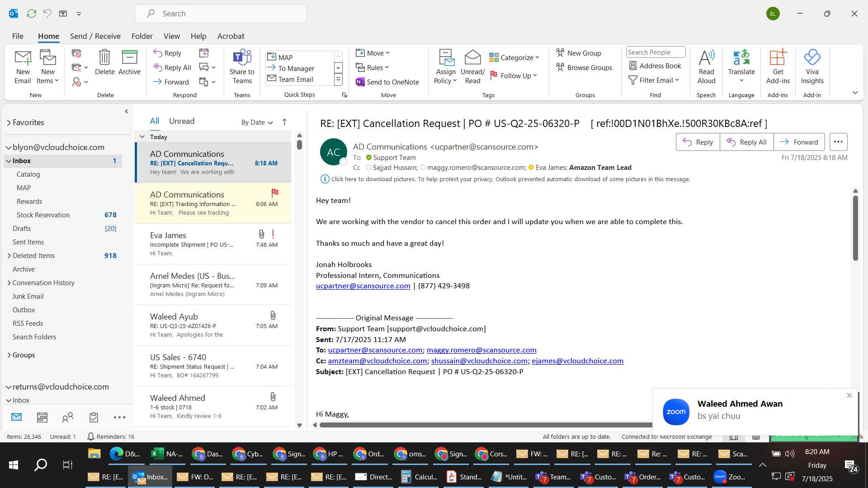Open Rules dropdown
The image size is (868, 488).
click(x=372, y=67)
